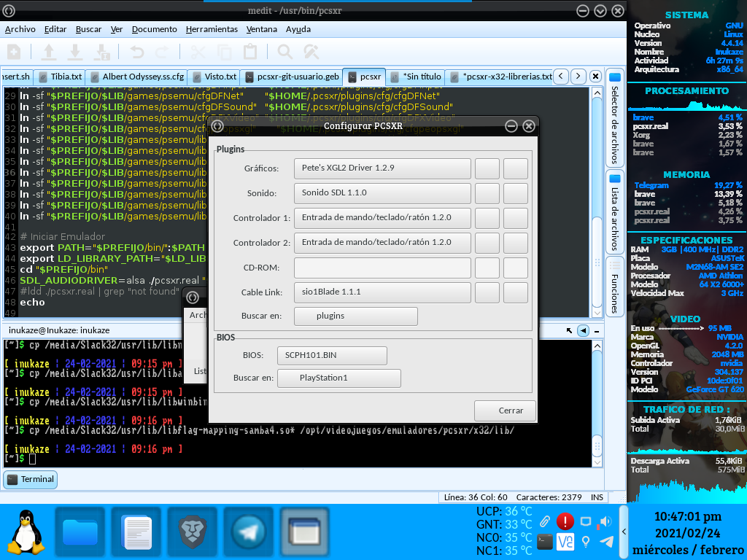Open the Controlador 1 plugin dropdown

pyautogui.click(x=382, y=217)
